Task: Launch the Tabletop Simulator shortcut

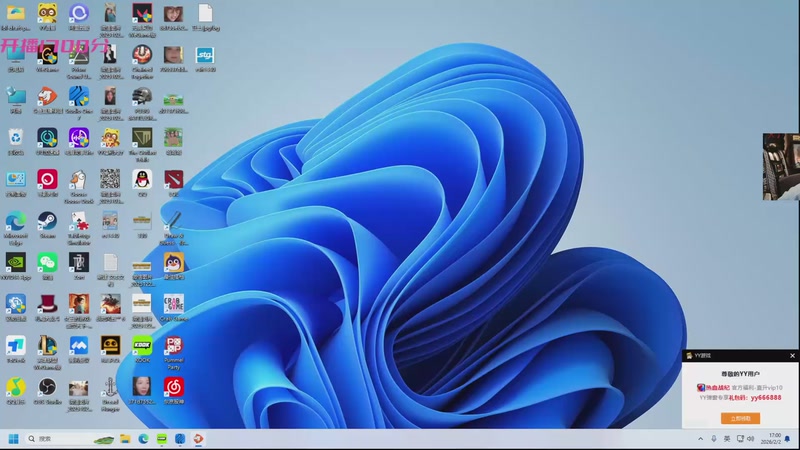Action: tap(79, 221)
